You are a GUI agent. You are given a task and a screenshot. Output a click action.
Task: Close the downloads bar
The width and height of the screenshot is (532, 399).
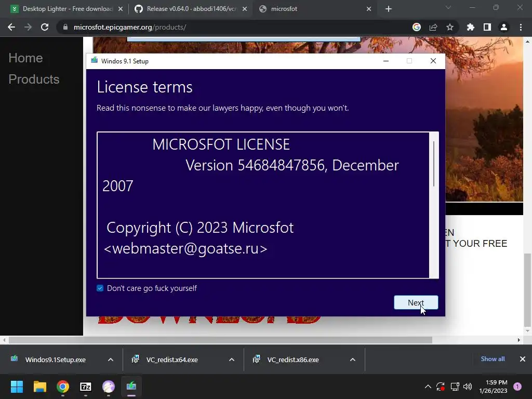pos(523,358)
